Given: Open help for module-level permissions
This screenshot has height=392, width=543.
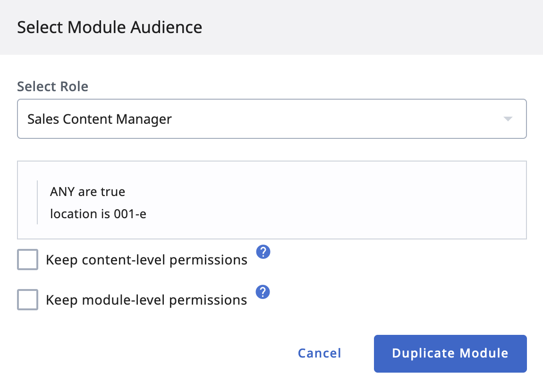Looking at the screenshot, I should (x=263, y=292).
